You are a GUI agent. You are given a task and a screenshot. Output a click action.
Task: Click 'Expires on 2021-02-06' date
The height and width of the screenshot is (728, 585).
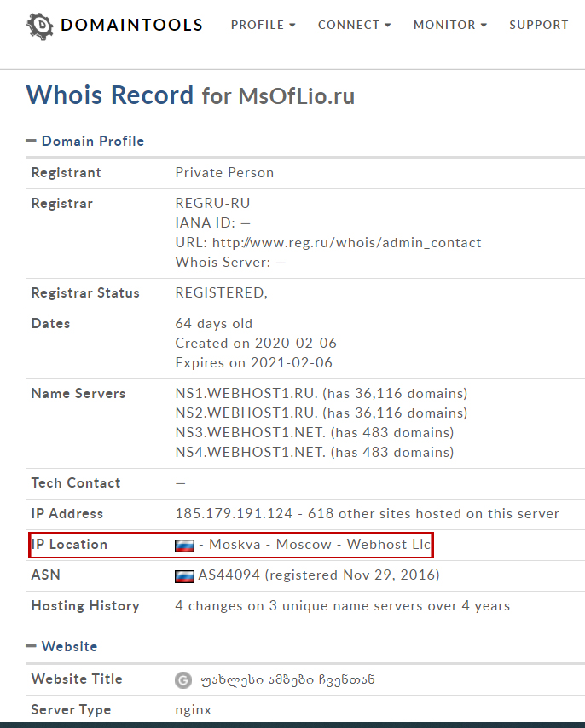pyautogui.click(x=253, y=362)
